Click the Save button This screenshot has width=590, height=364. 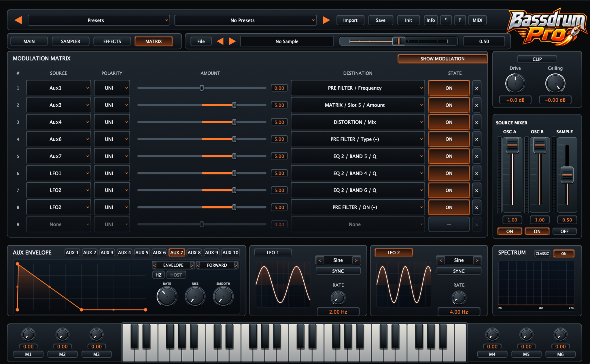click(381, 20)
